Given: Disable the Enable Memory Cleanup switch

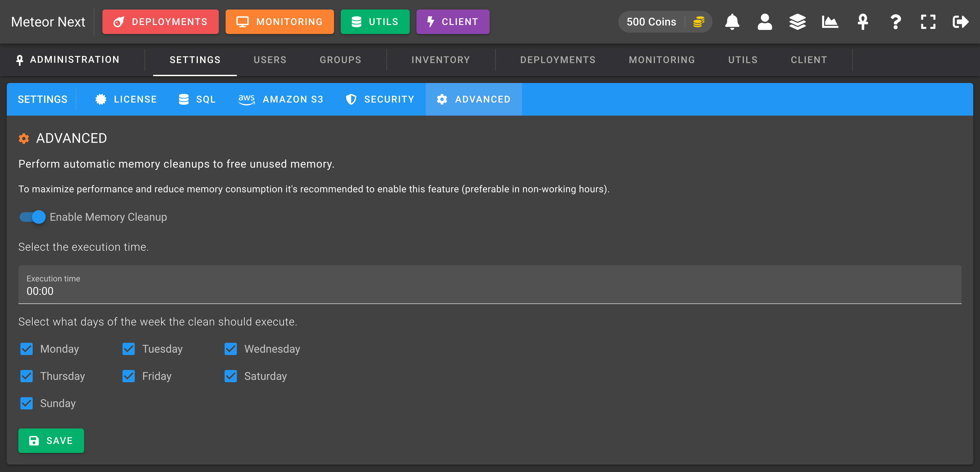Looking at the screenshot, I should pyautogui.click(x=32, y=217).
